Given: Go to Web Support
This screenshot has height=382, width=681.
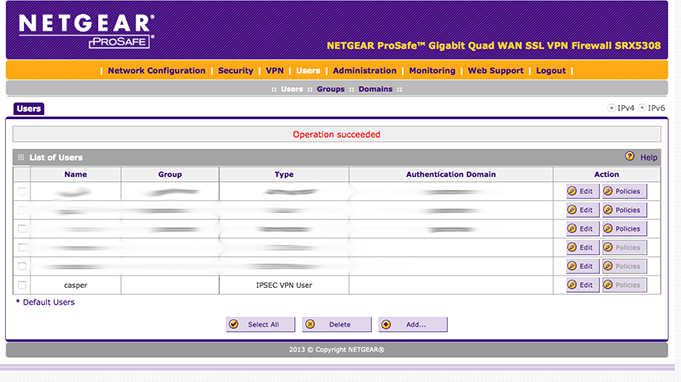Looking at the screenshot, I should (496, 70).
